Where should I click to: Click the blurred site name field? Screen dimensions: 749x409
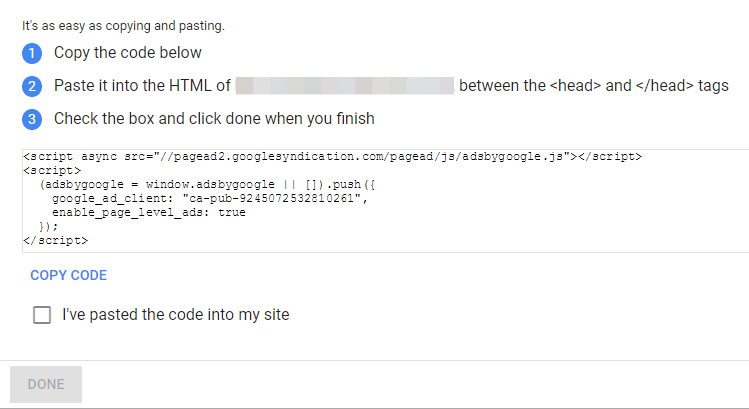345,86
